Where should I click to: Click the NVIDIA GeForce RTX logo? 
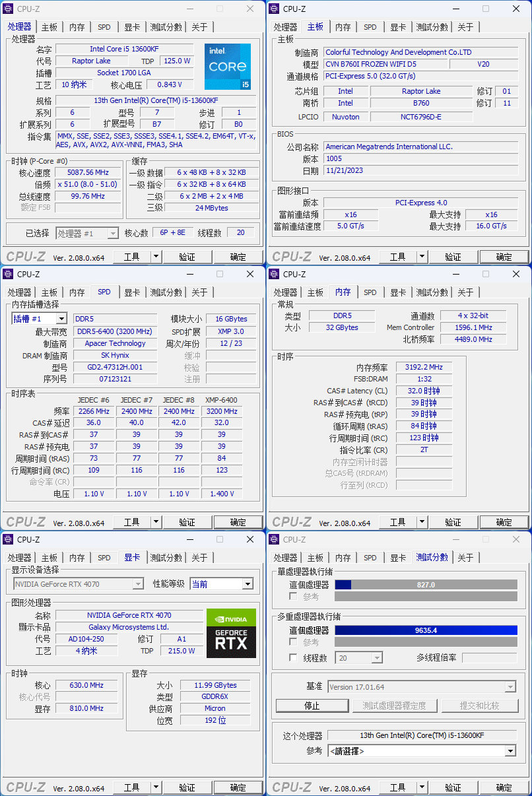click(231, 634)
